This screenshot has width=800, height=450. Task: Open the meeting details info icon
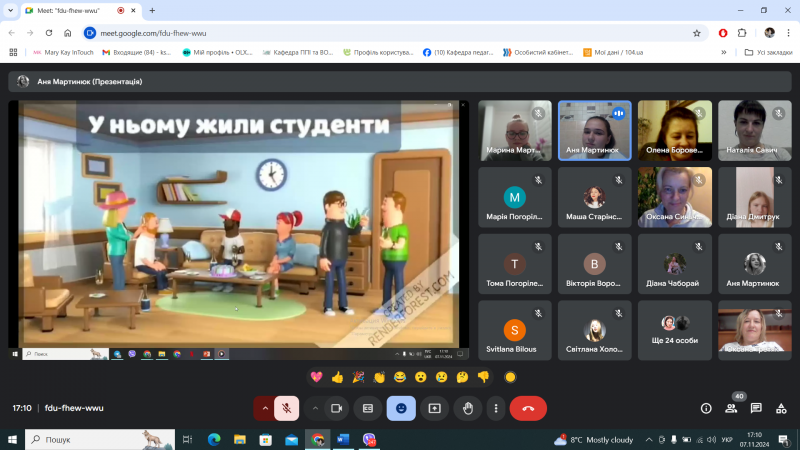pyautogui.click(x=706, y=408)
